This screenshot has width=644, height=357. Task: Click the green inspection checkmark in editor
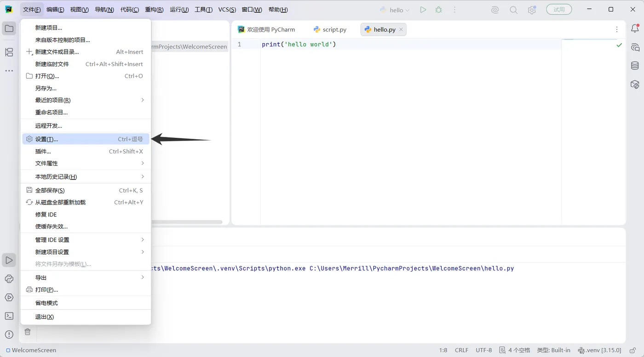pos(619,45)
